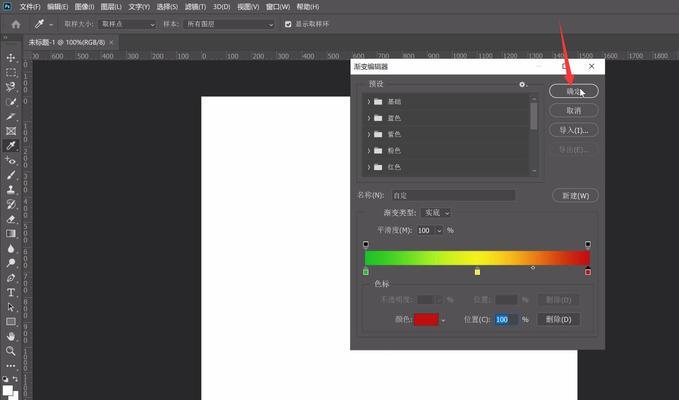Switch to the 未标题-1 document tab
679x400 pixels.
coord(67,42)
